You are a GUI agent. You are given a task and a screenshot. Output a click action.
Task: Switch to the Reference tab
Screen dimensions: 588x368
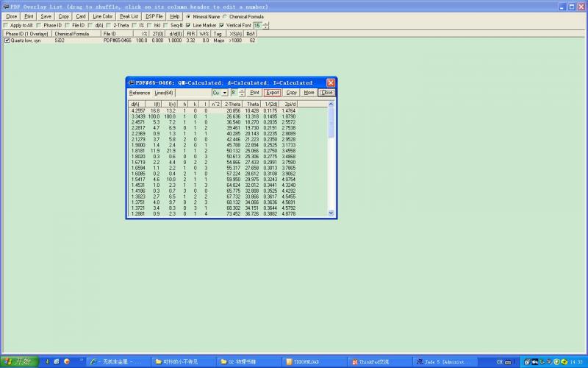pos(140,93)
